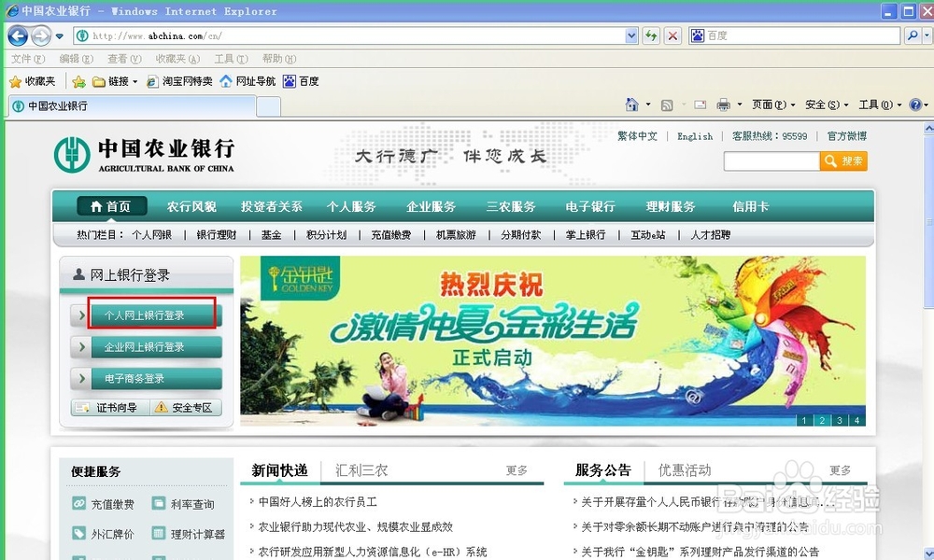The height and width of the screenshot is (560, 934).
Task: Click the RSS feeds icon
Action: [x=667, y=105]
